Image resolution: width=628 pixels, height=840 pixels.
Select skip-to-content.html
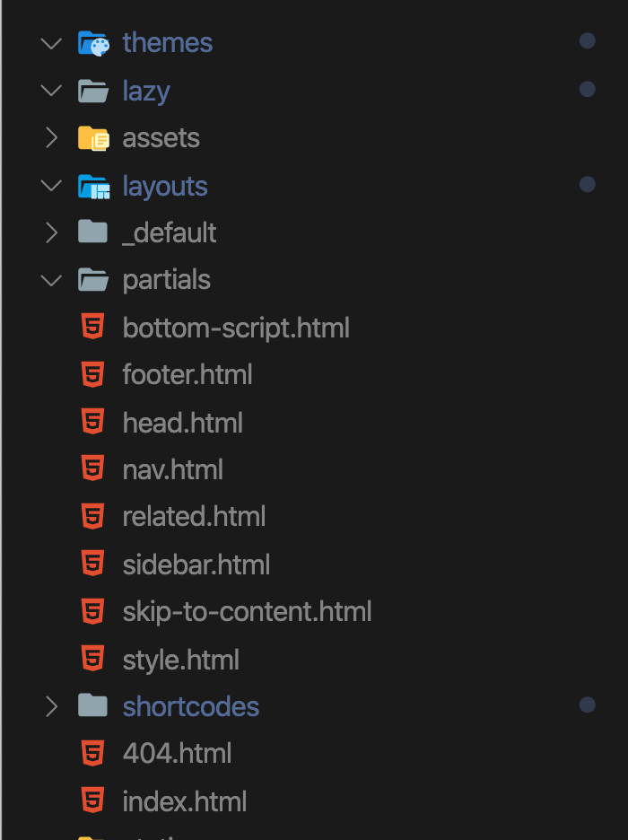tap(247, 612)
